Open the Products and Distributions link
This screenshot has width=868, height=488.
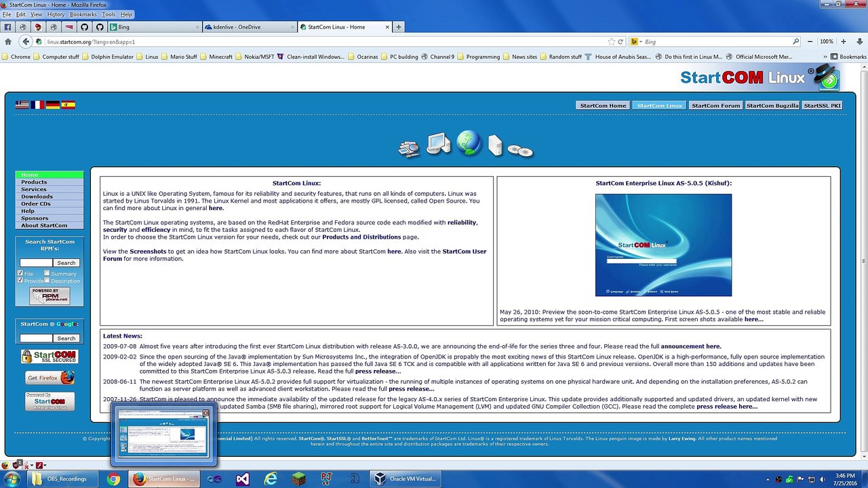point(361,237)
